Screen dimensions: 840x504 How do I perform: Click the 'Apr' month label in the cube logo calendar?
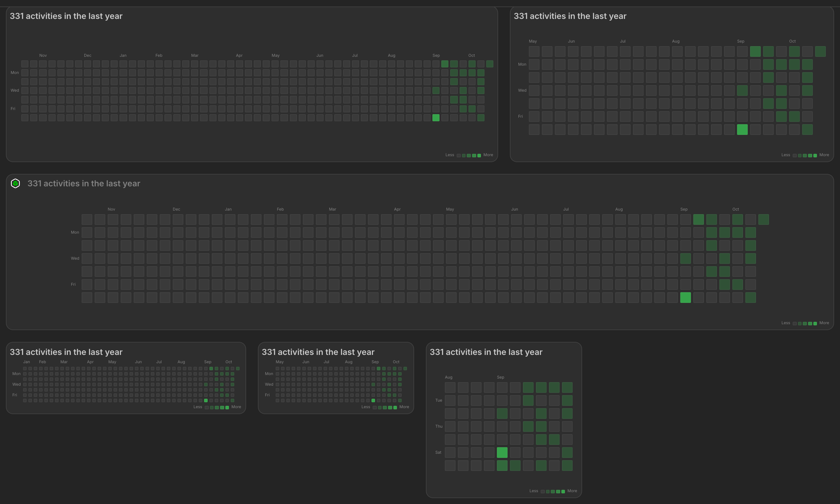point(397,209)
